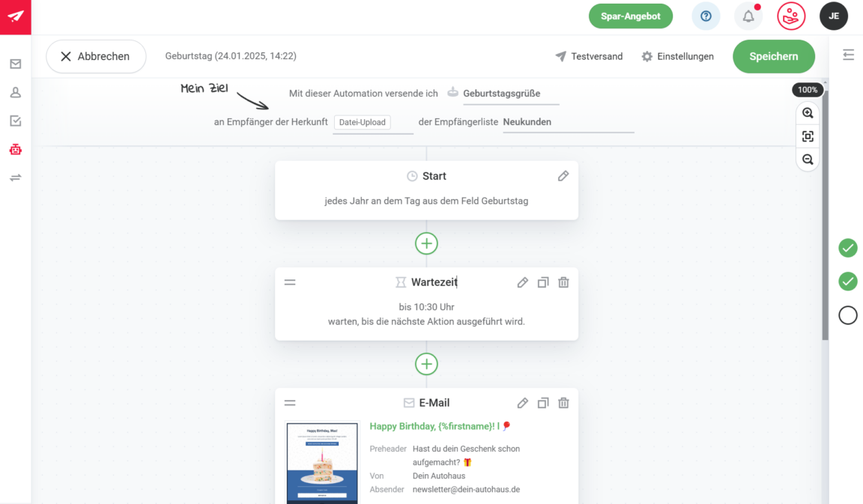Fit the canvas to screen icon
This screenshot has width=863, height=504.
pos(808,136)
